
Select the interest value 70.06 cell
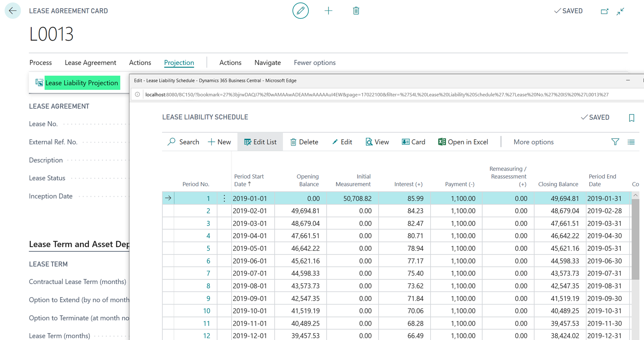tap(404, 311)
